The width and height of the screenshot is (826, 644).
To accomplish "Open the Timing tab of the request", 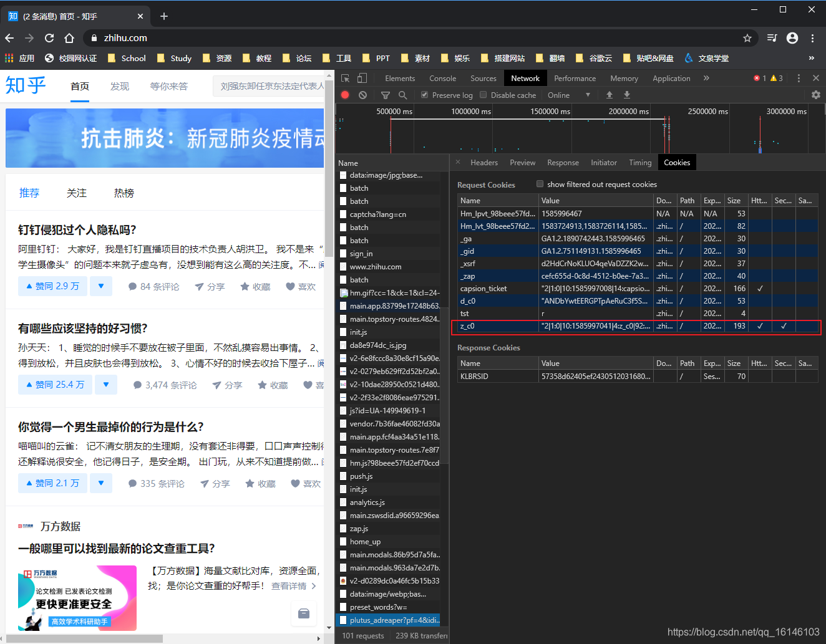I will pos(640,162).
